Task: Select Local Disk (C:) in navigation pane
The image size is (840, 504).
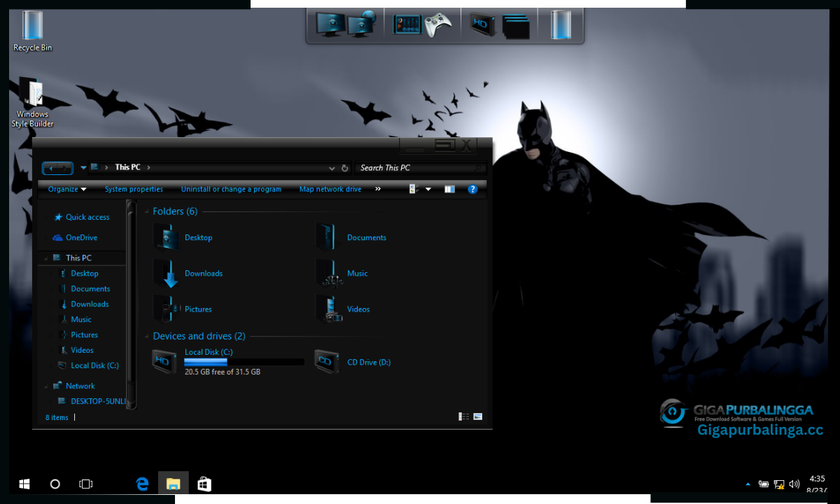Action: point(88,365)
